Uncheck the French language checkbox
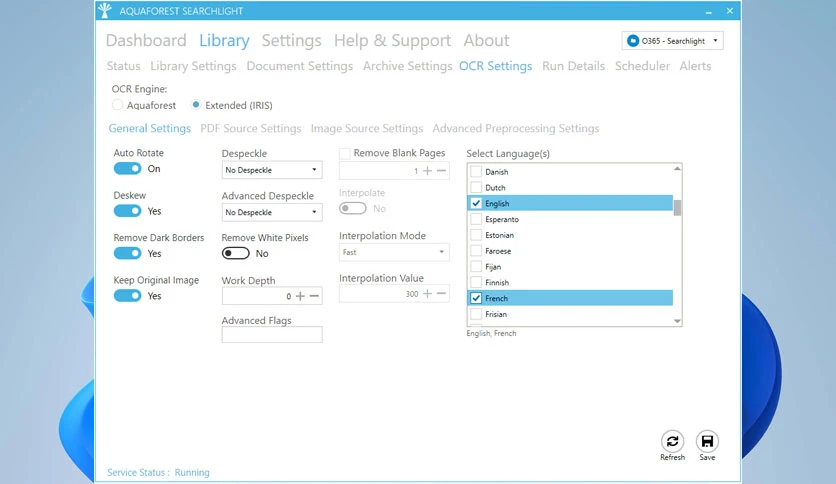The width and height of the screenshot is (836, 484). [476, 298]
